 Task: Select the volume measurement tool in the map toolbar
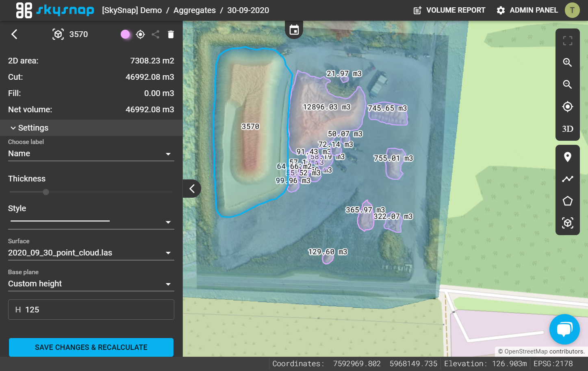coord(568,223)
